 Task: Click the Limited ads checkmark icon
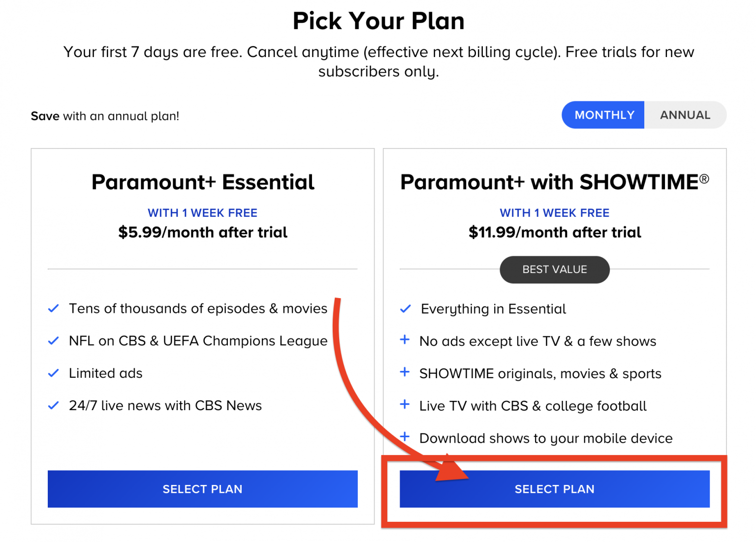[53, 373]
